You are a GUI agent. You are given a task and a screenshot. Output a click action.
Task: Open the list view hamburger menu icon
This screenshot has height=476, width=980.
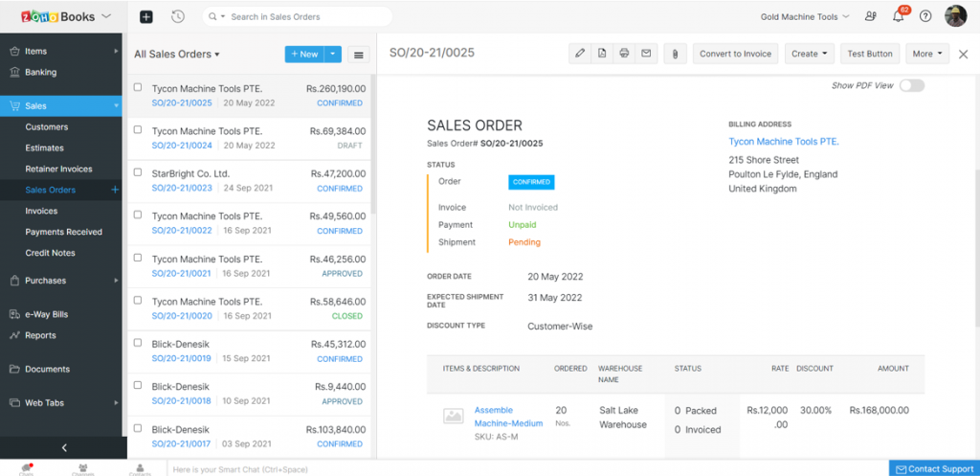(359, 55)
